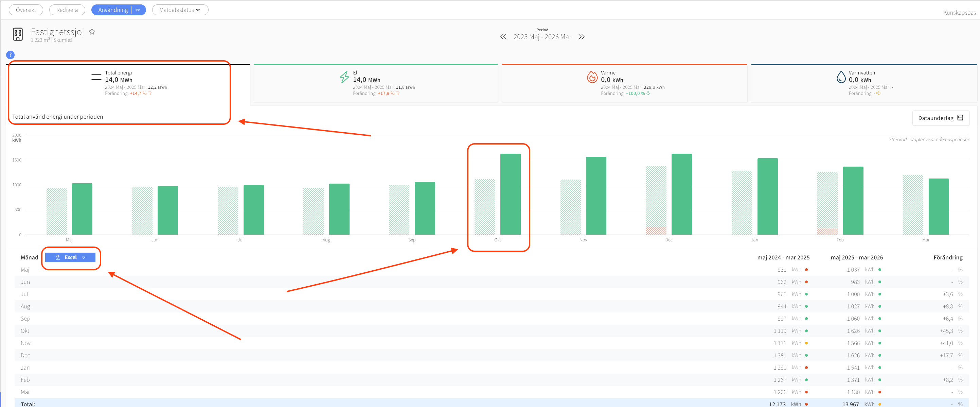Click the maj 2024 - mar 2025 column header
Screen dimensions: 980x407
click(x=783, y=257)
